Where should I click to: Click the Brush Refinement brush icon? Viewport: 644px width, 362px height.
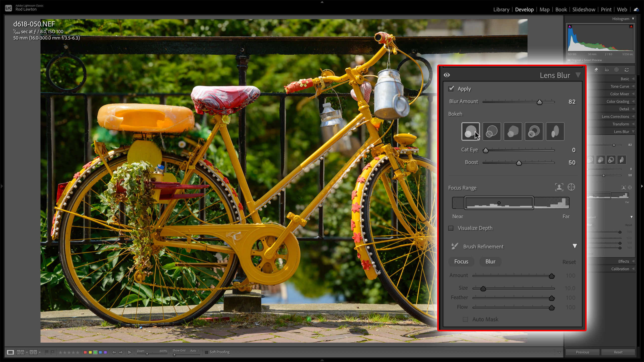pyautogui.click(x=454, y=246)
